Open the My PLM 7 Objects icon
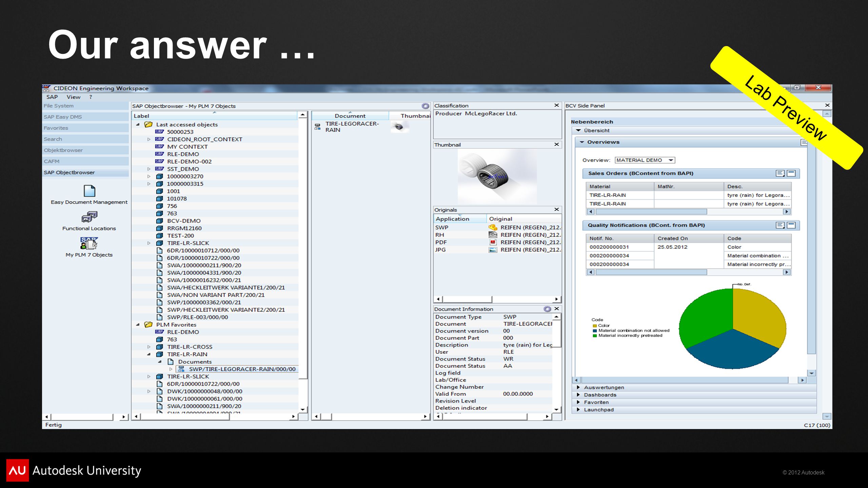The width and height of the screenshot is (868, 488). pos(89,243)
